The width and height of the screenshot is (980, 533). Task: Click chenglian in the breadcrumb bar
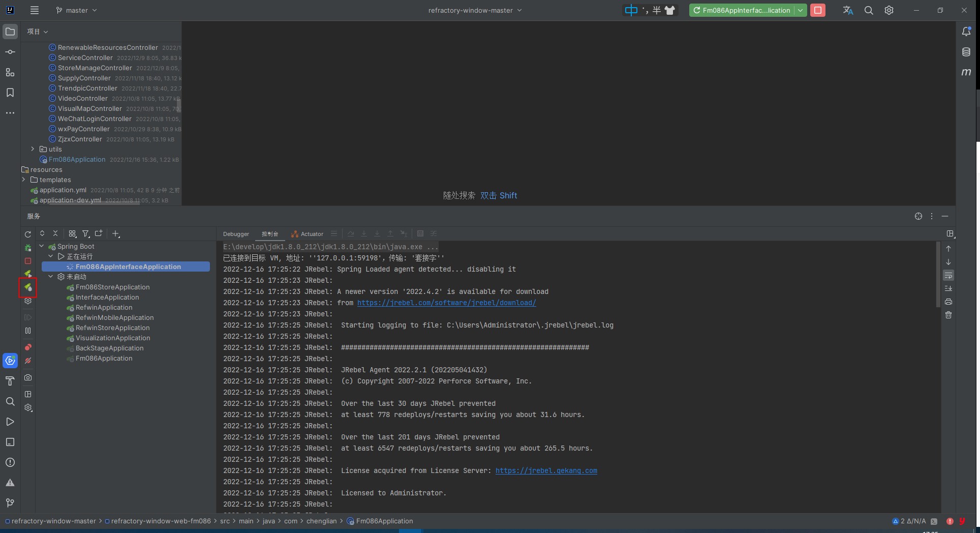click(x=321, y=521)
